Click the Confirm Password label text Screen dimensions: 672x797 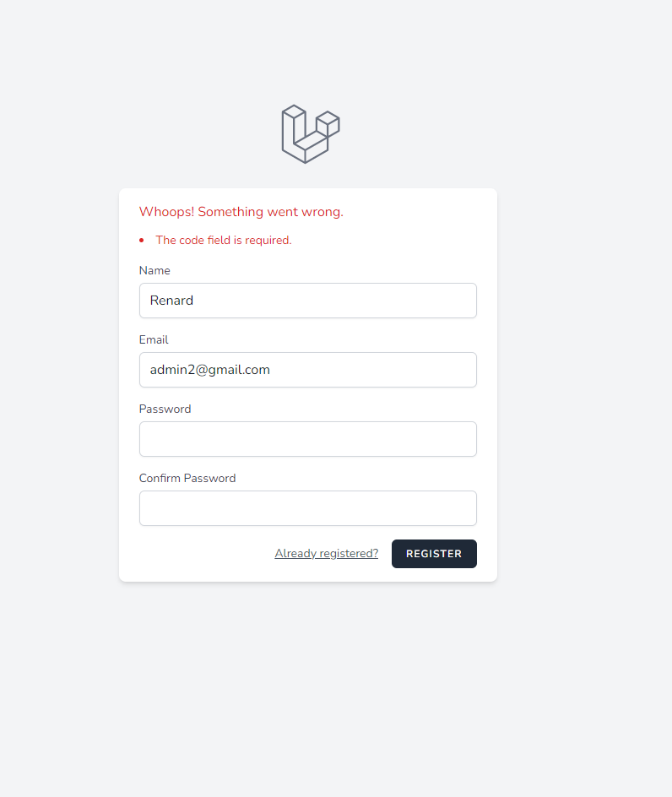pos(187,478)
